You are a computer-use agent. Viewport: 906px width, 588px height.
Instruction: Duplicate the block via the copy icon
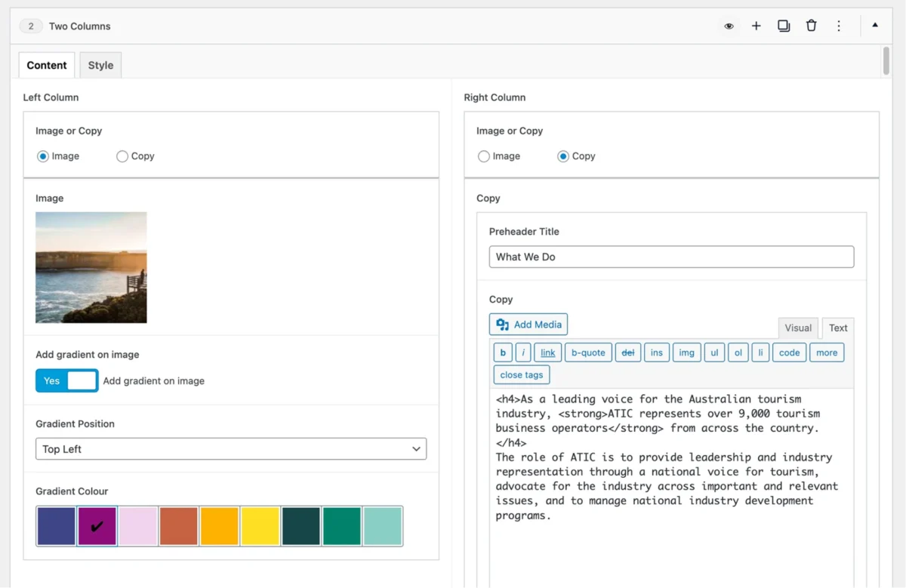pos(783,26)
